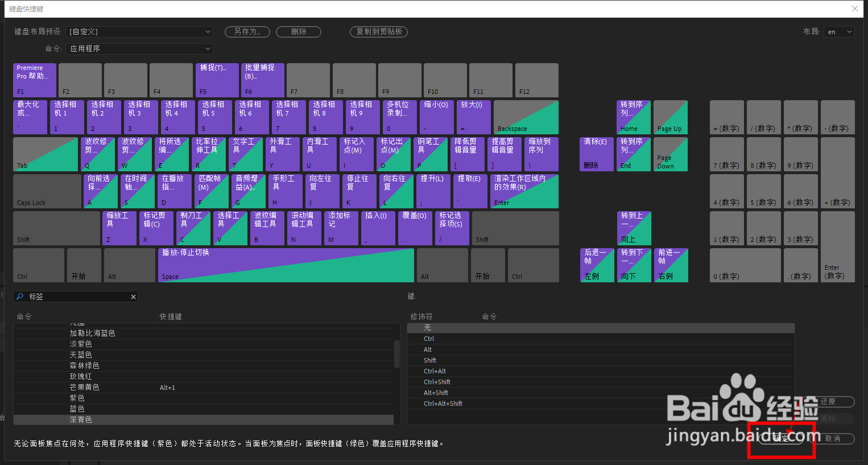This screenshot has width=868, height=465.
Task: Click the search magnifier icon
Action: coord(20,297)
